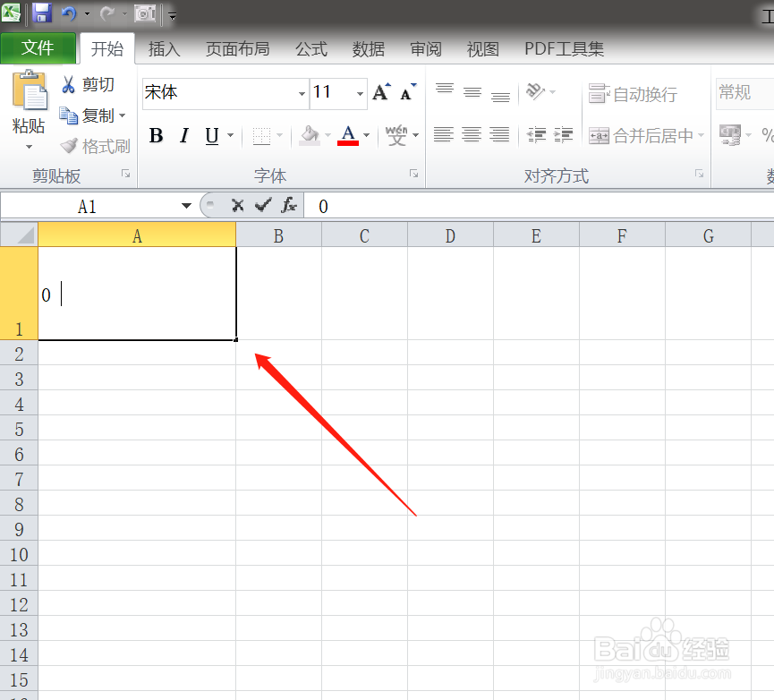Increase font size with the large A icon
The height and width of the screenshot is (700, 774).
pos(381,92)
